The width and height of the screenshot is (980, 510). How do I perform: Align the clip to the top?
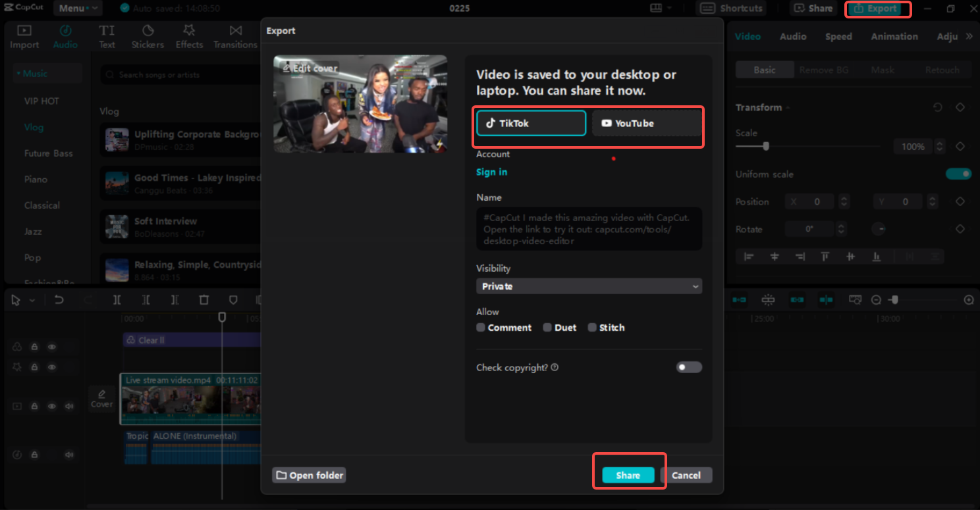point(825,257)
